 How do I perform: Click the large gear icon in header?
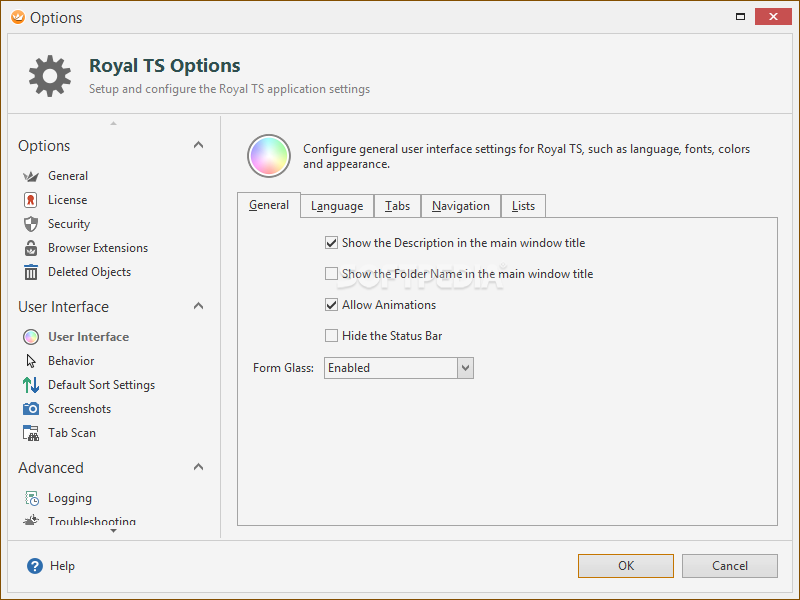pyautogui.click(x=49, y=76)
